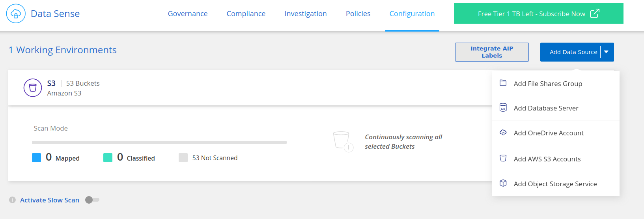Click the bucket warning icon near Continuously scanning
This screenshot has width=644, height=219.
[343, 142]
